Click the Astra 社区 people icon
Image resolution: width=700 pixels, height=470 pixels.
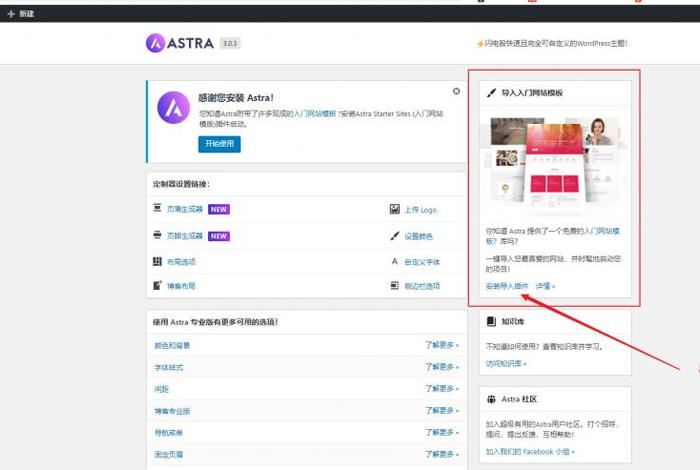pyautogui.click(x=491, y=399)
